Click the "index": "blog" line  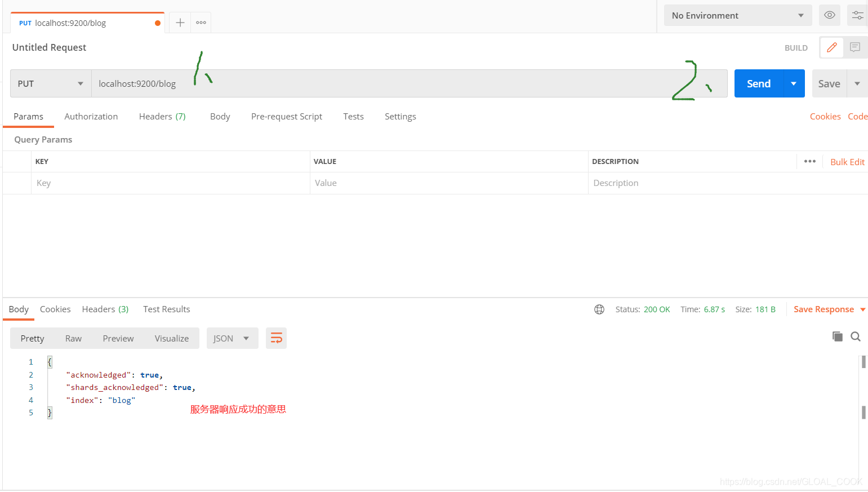click(x=101, y=400)
